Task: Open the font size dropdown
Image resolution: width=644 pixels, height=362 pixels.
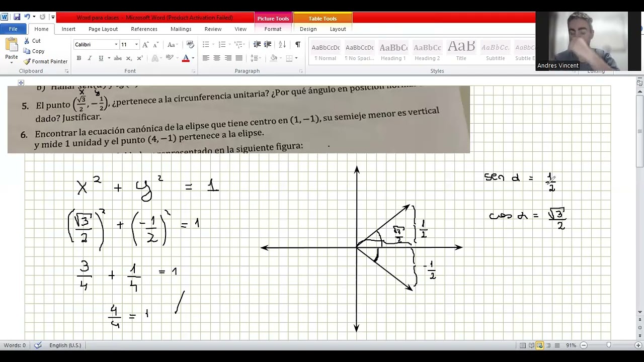Action: [136, 45]
